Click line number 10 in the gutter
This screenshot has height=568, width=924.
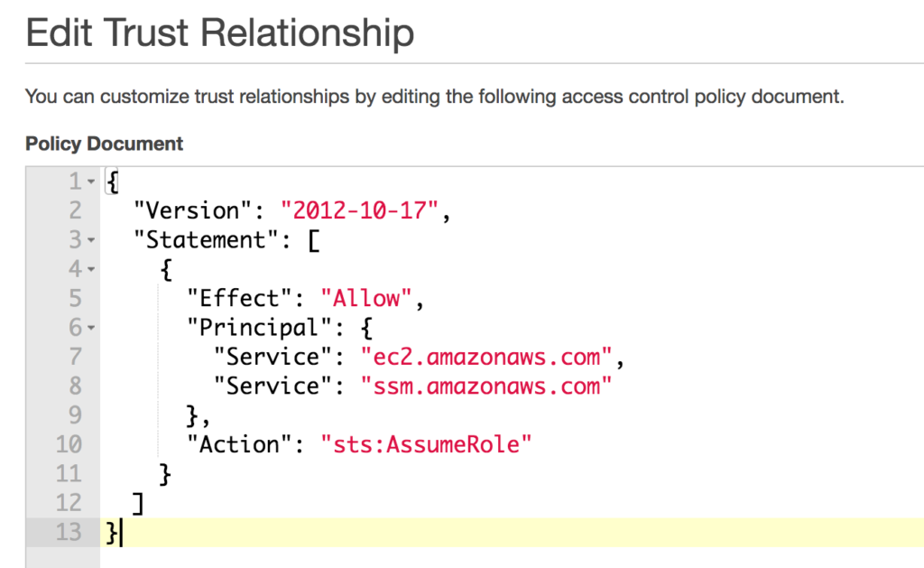tap(68, 444)
